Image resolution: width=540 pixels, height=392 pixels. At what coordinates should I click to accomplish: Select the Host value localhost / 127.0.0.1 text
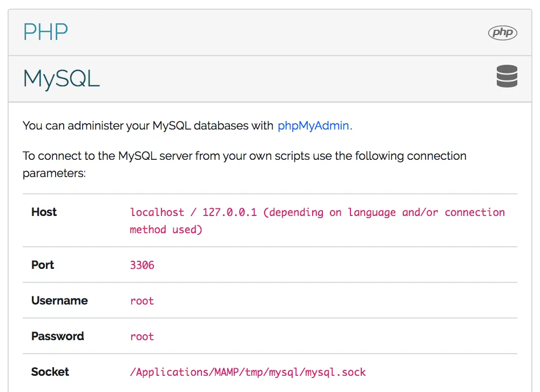(193, 212)
